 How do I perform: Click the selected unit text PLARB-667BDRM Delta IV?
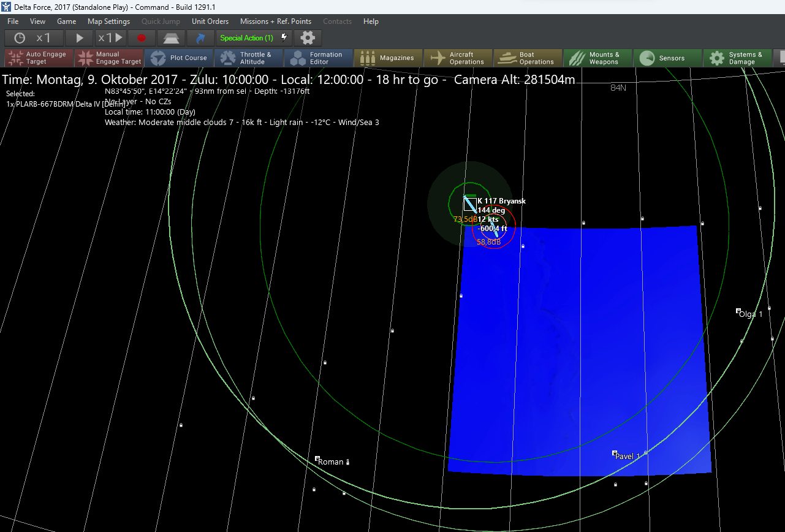coord(66,104)
